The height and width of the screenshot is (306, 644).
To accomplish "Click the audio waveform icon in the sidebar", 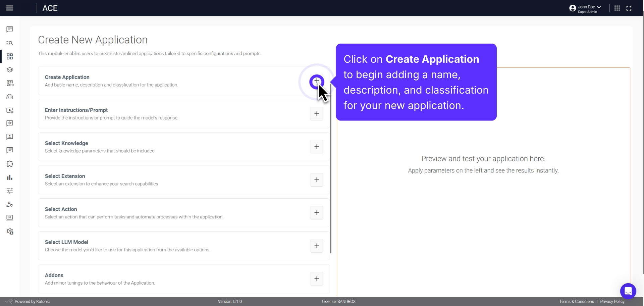I will coord(10,123).
